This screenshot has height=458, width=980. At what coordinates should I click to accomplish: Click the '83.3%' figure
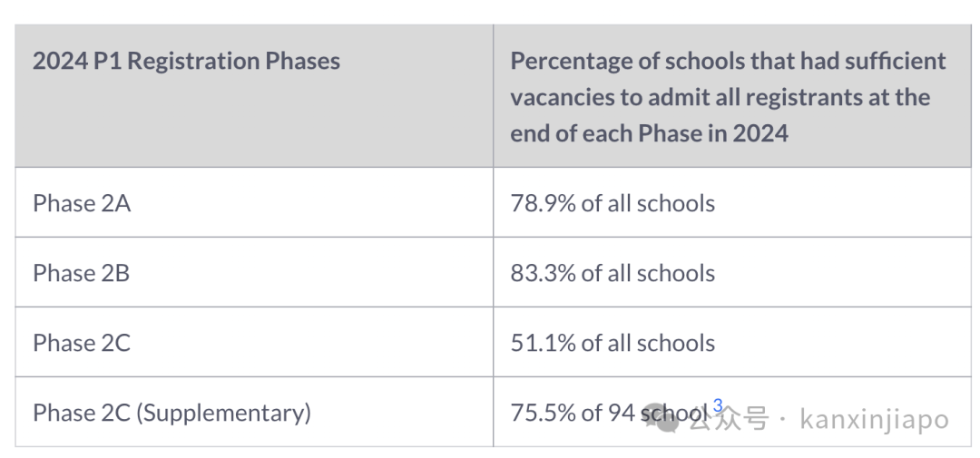click(543, 273)
